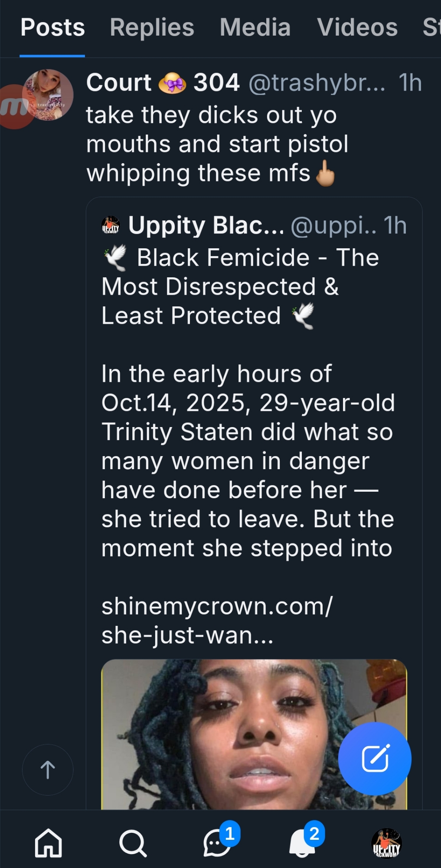Open Notifications bell with 2 alerts

302,843
